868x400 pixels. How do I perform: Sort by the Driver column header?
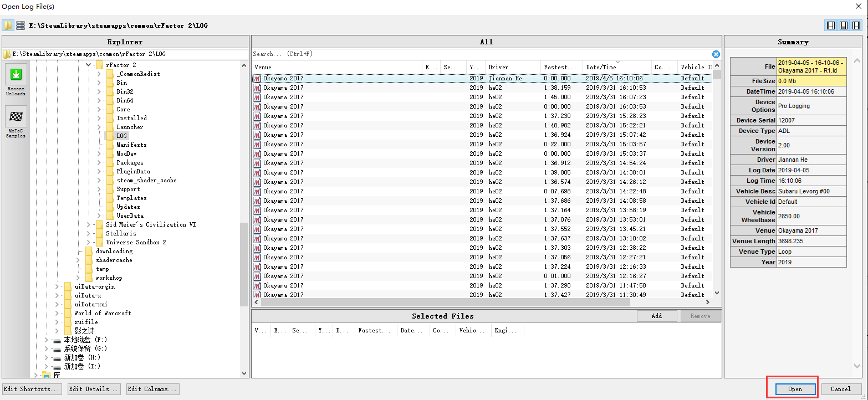click(x=513, y=67)
